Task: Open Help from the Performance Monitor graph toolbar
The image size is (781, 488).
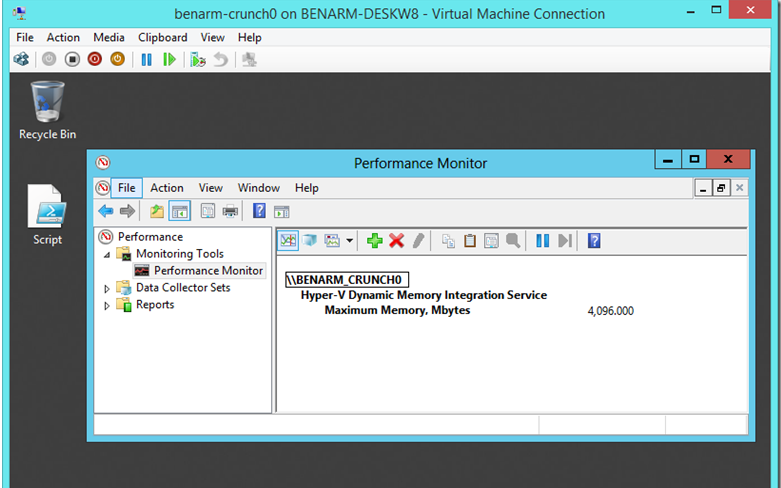Action: [x=593, y=240]
